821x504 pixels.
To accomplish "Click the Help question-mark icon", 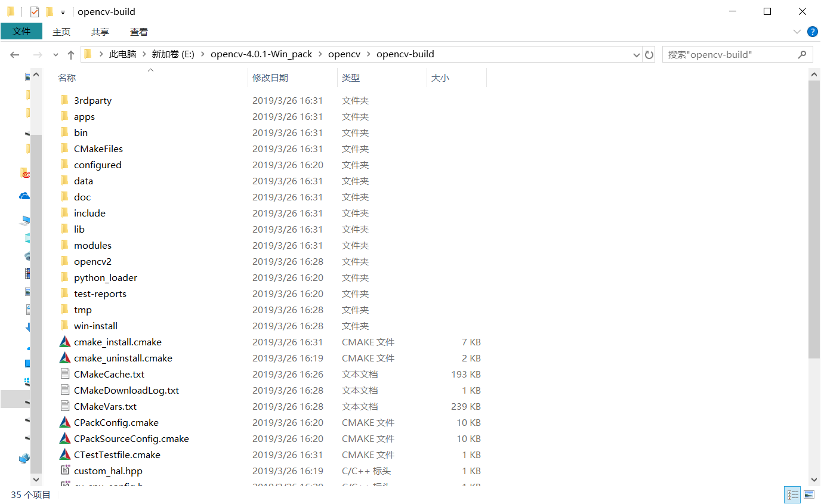I will pos(812,32).
